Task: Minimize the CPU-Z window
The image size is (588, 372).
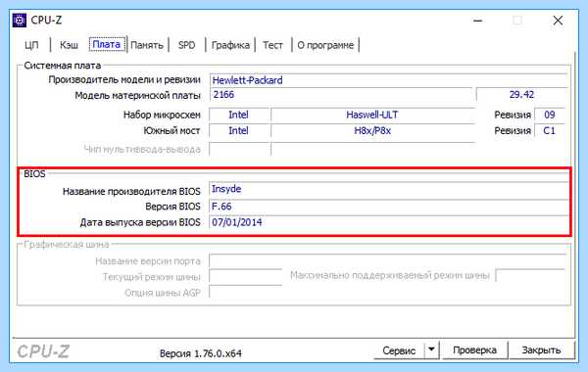Action: click(x=478, y=21)
